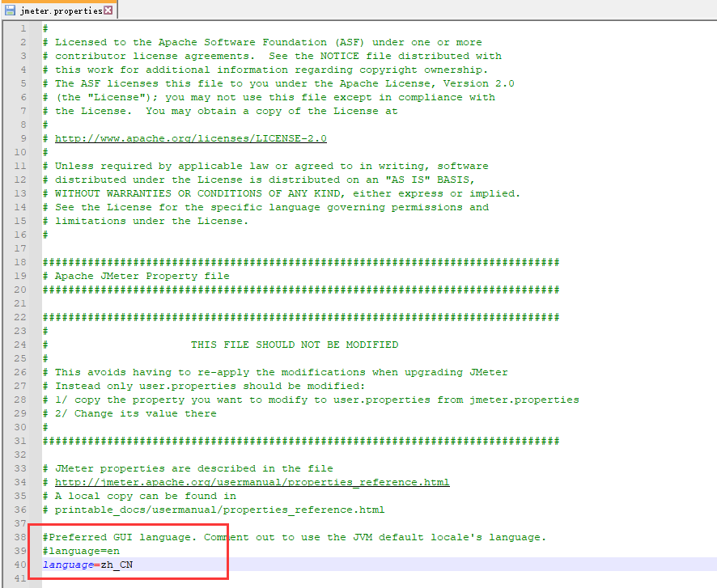Click line number 40 in the gutter
This screenshot has width=717, height=588.
20,565
